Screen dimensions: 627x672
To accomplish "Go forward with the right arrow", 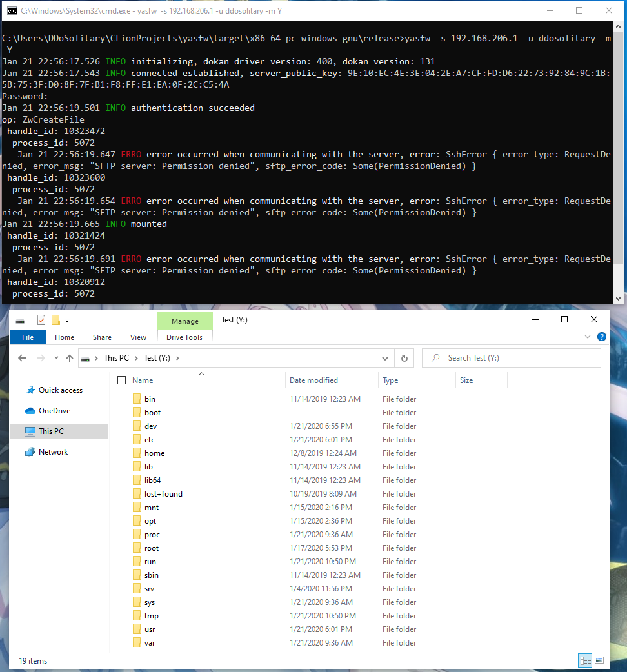I will click(x=41, y=358).
